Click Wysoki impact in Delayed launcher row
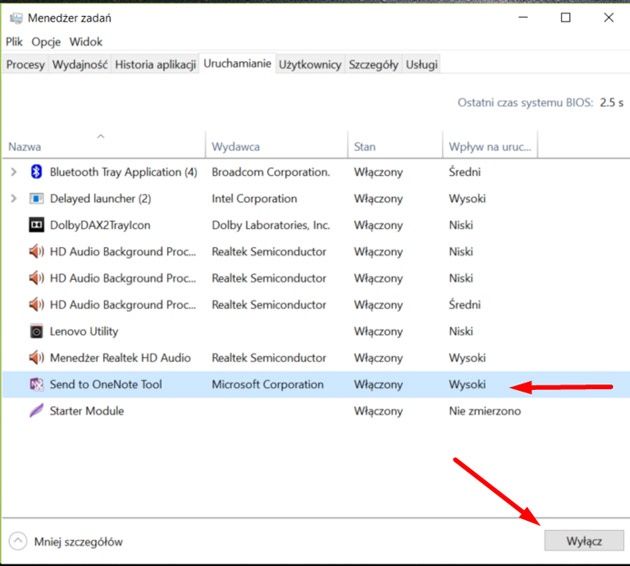The height and width of the screenshot is (566, 630). pos(467,198)
